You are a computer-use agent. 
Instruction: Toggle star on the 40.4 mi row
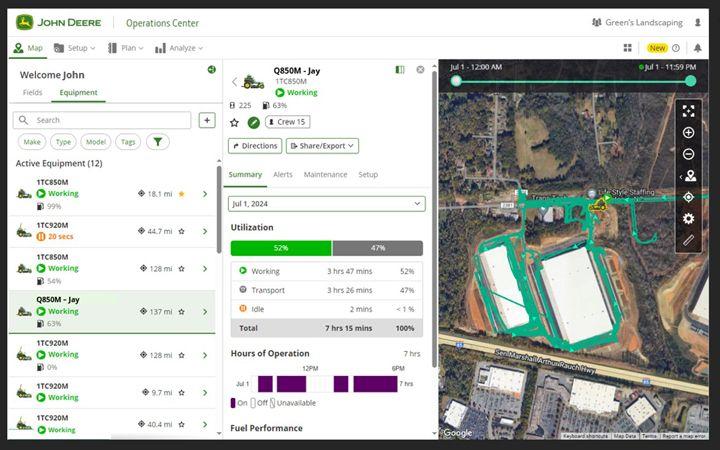[182, 424]
